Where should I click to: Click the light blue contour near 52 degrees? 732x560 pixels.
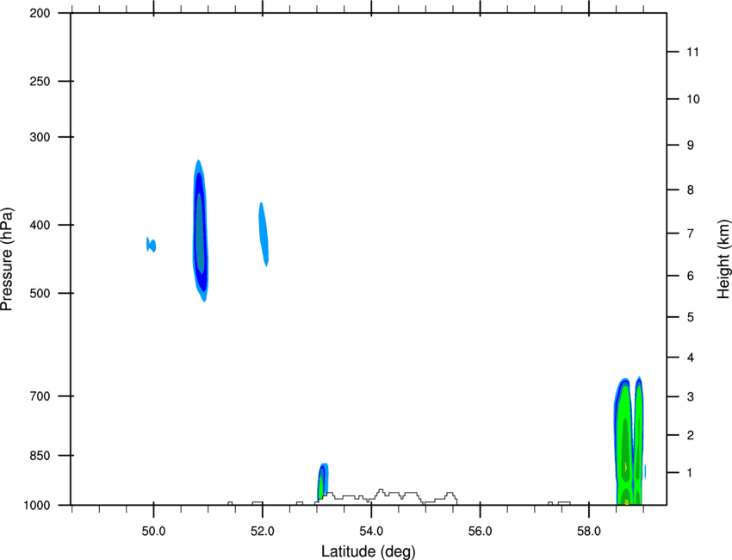[264, 233]
